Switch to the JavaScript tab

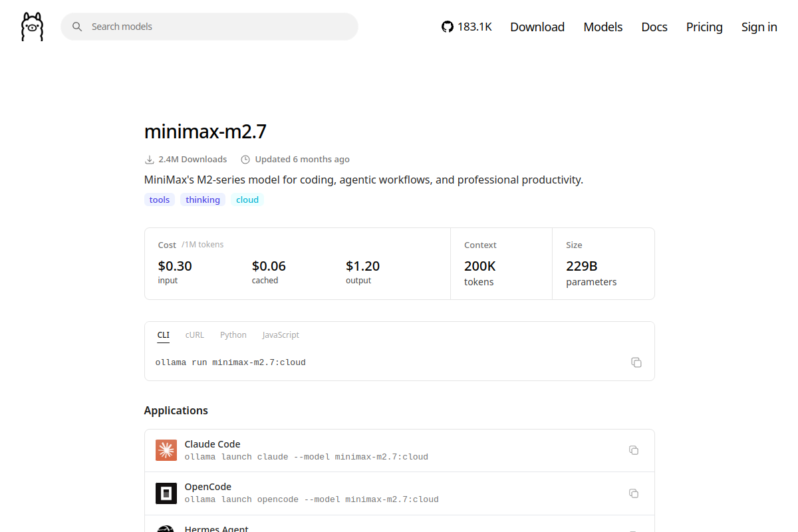coord(281,335)
